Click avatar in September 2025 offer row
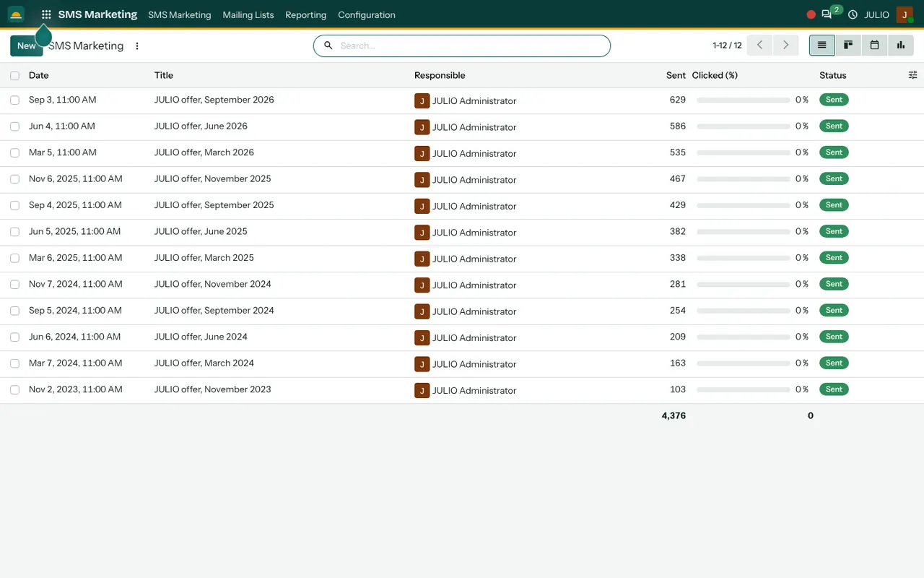This screenshot has height=578, width=924. [x=422, y=206]
